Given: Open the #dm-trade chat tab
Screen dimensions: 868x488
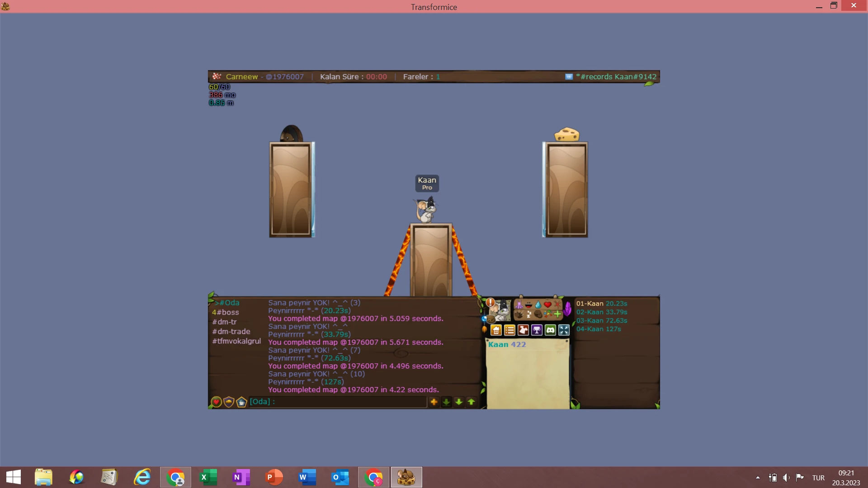Looking at the screenshot, I should pyautogui.click(x=231, y=331).
